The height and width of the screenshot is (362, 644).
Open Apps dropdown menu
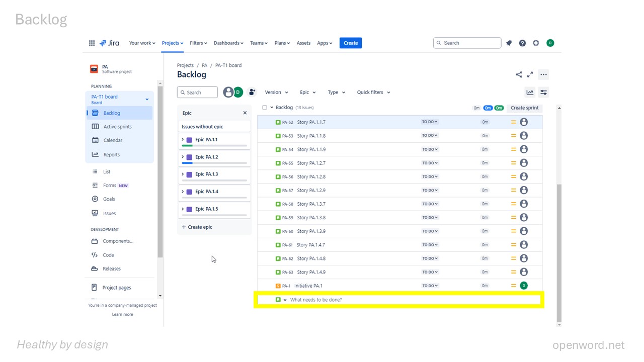pos(325,43)
